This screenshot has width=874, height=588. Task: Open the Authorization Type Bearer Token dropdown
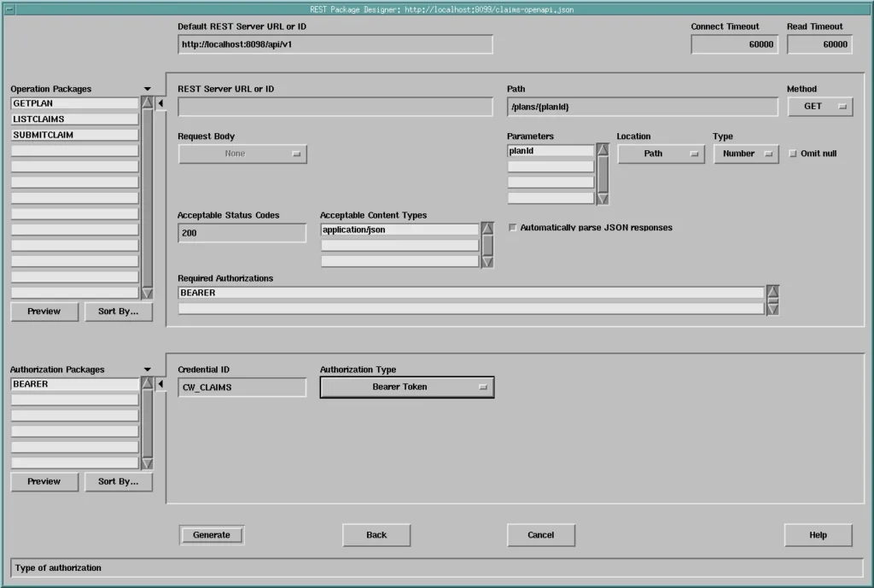tap(407, 387)
